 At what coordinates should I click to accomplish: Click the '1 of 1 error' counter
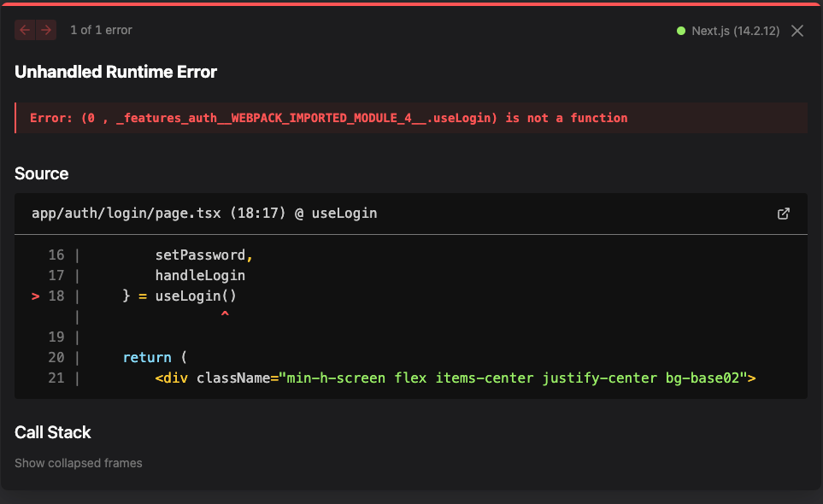[x=102, y=31]
